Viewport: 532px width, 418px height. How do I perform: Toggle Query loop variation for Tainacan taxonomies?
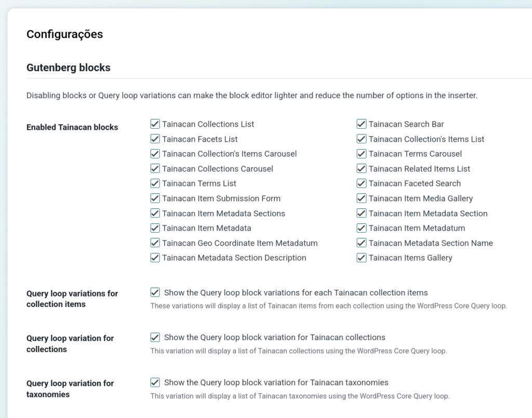tap(155, 383)
